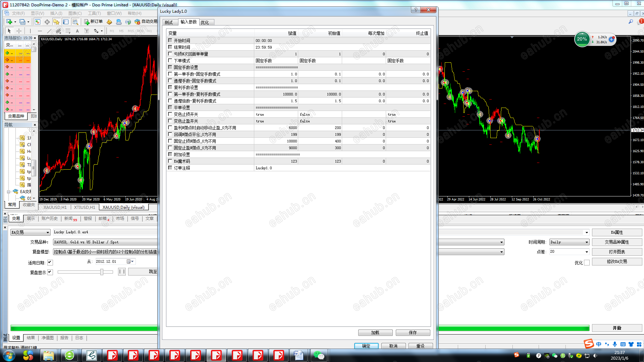Screen dimensions: 644x362
Task: Click the New Order (新订单) button
Action: coord(93,22)
